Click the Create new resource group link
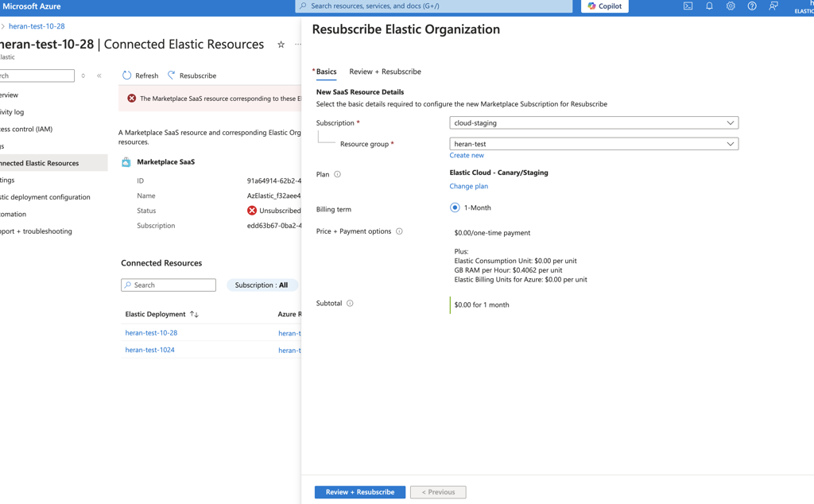Image resolution: width=814 pixels, height=504 pixels. point(466,156)
